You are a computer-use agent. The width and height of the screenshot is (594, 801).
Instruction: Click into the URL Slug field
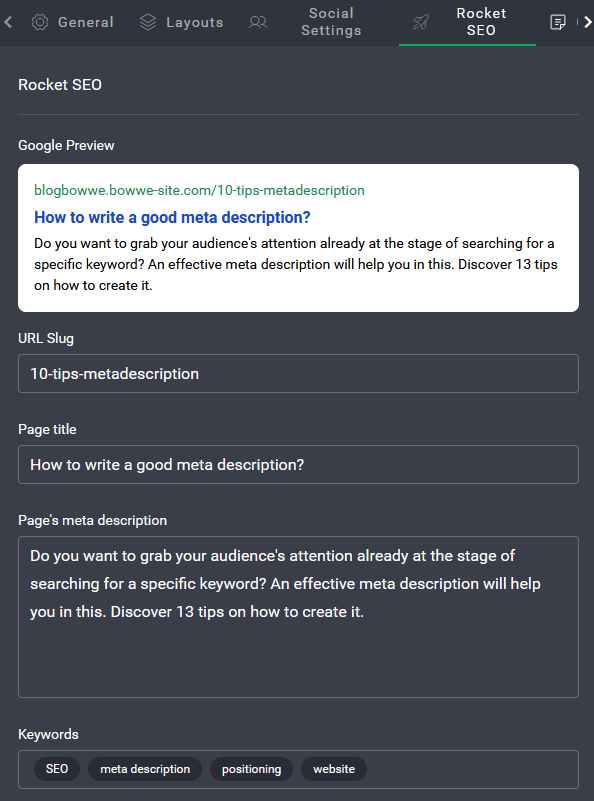(x=298, y=373)
